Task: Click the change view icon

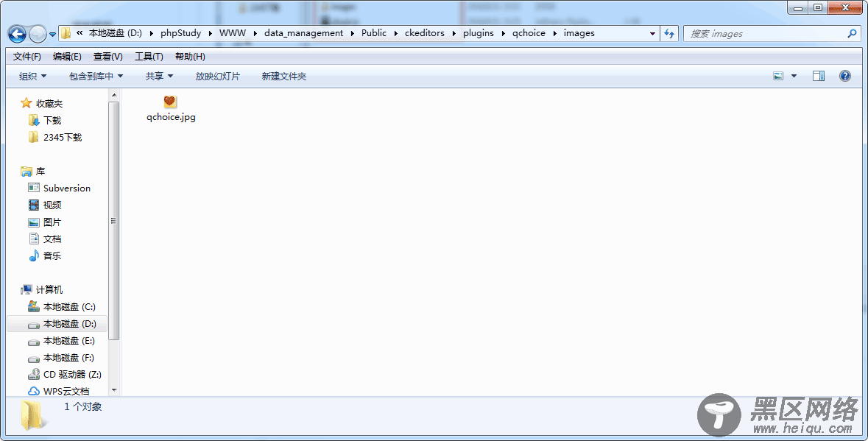Action: pos(778,76)
